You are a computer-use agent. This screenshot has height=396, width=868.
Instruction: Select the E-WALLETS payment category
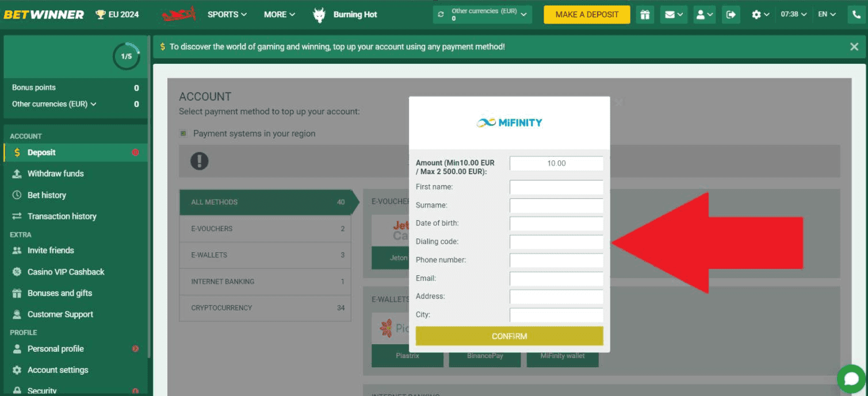[x=265, y=255]
